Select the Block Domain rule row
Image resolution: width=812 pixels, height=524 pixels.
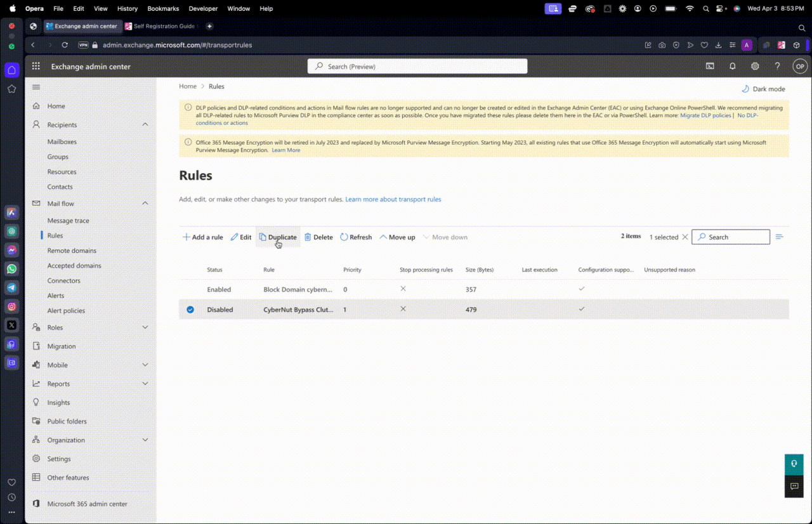(298, 289)
